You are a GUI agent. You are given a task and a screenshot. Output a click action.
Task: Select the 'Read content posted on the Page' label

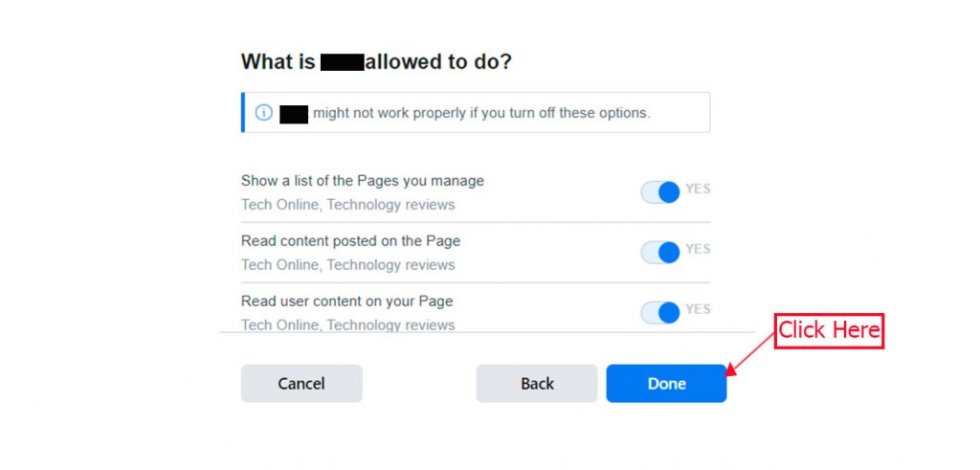[x=350, y=240]
